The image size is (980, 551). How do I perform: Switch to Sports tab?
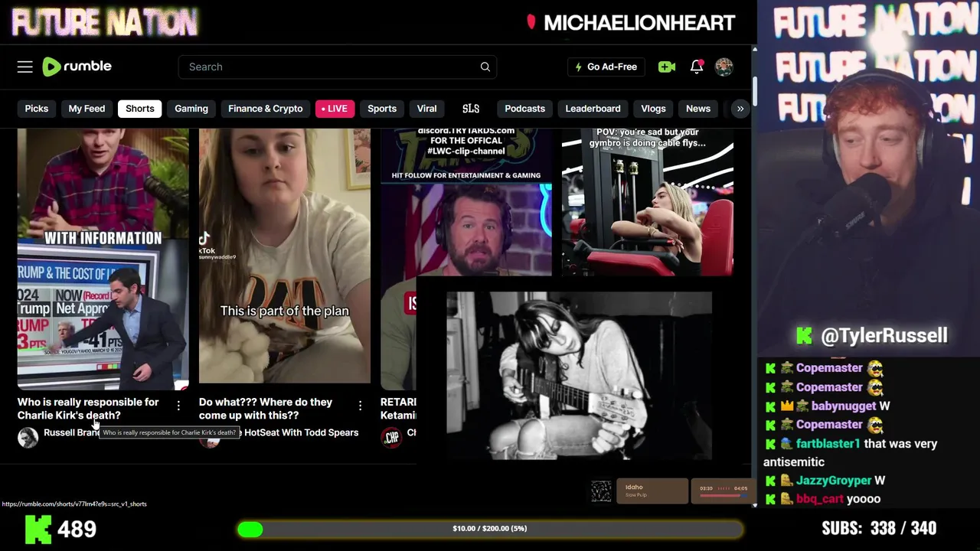click(382, 109)
